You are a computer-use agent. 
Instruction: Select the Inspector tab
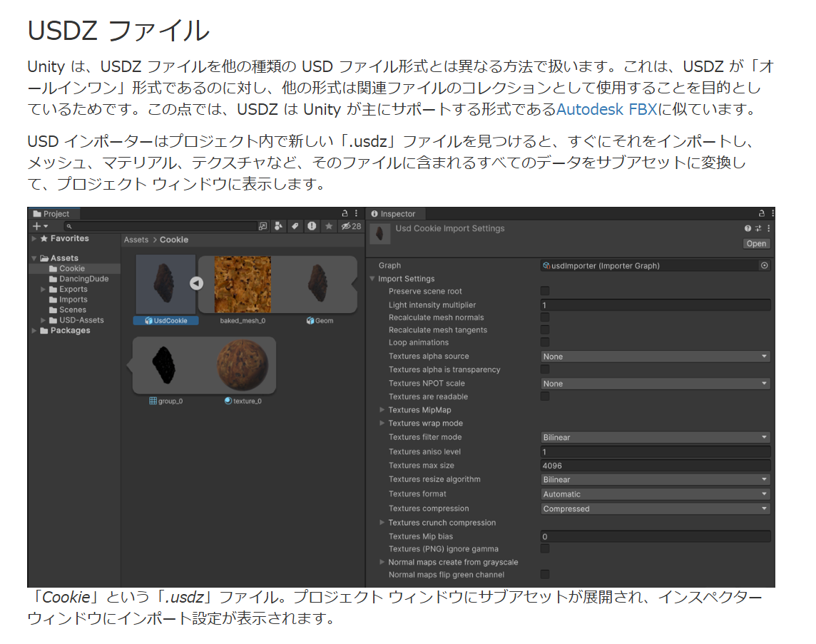[394, 213]
